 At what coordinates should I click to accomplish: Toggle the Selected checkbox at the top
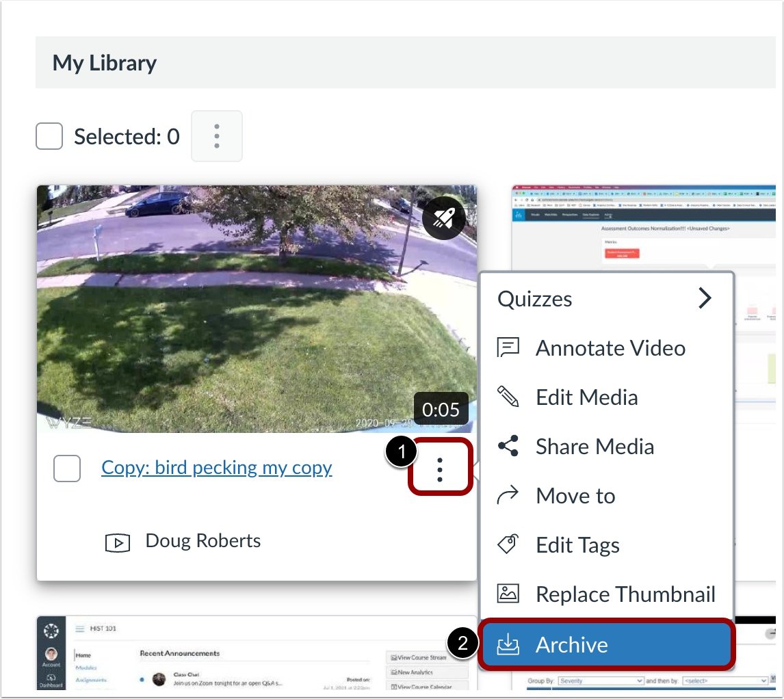49,136
